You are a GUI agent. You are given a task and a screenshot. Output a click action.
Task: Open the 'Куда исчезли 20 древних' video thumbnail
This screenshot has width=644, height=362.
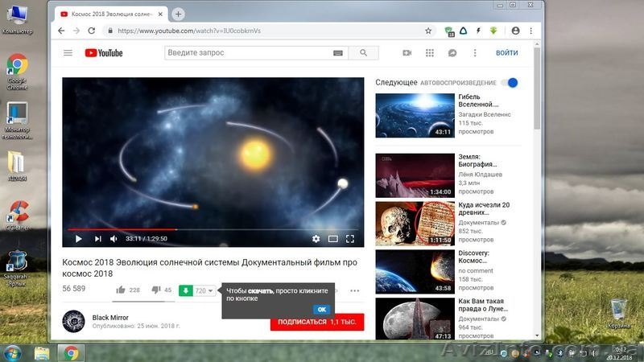[415, 224]
